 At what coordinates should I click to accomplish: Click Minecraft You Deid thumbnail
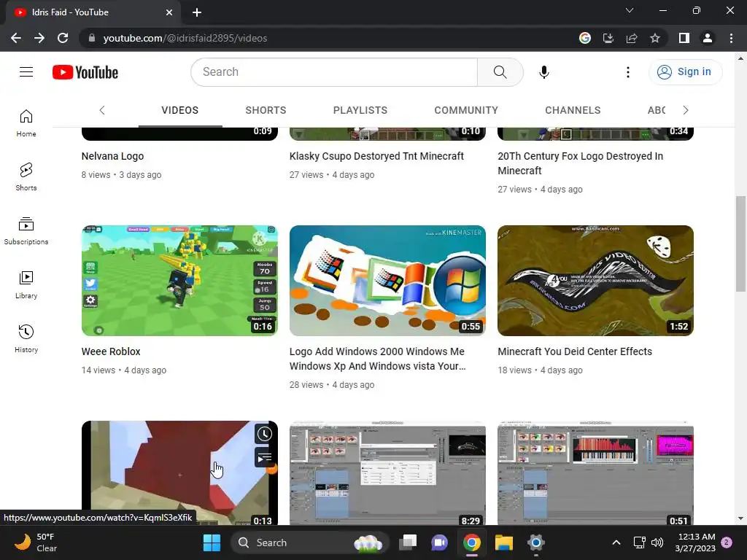pyautogui.click(x=595, y=281)
